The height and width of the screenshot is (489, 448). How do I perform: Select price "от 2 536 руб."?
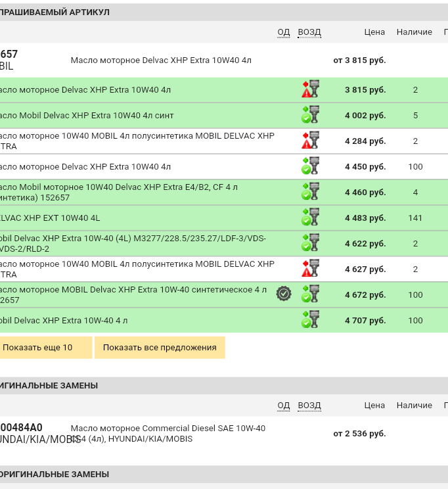359,434
